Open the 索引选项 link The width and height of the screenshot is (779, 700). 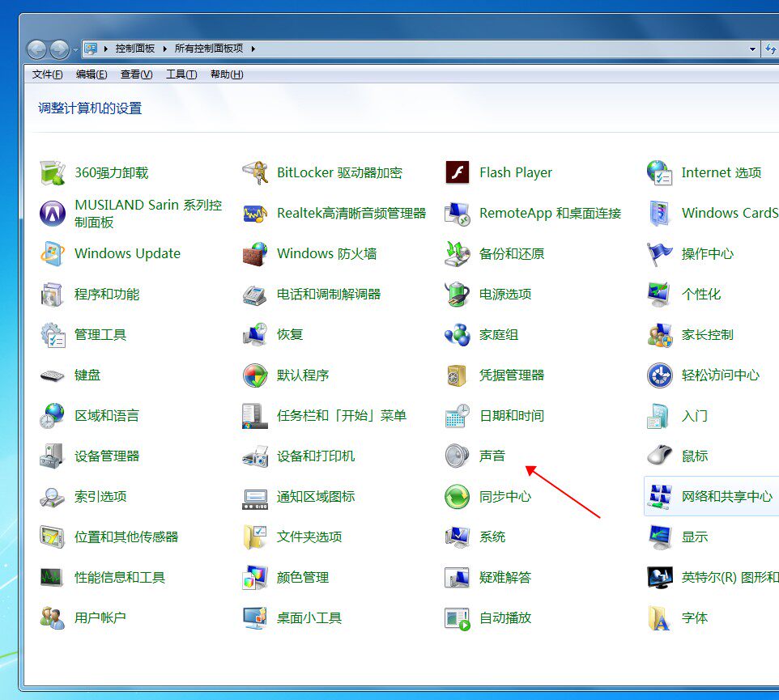pyautogui.click(x=100, y=496)
